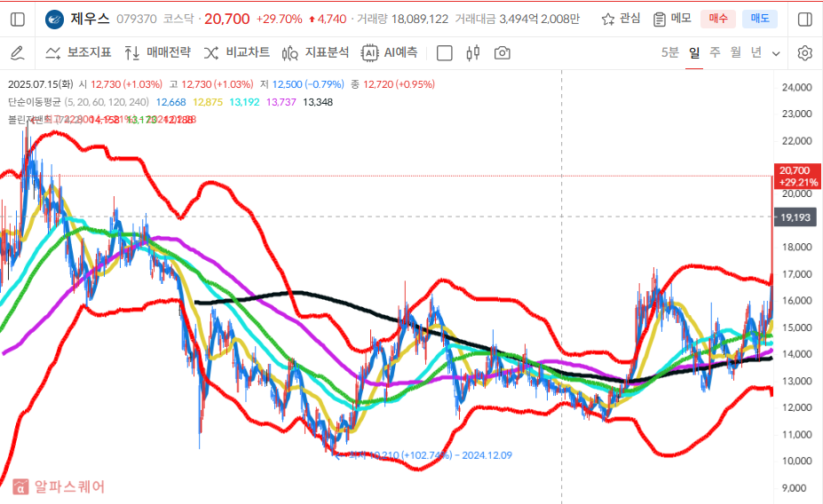Open chart settings gear icon

click(804, 53)
